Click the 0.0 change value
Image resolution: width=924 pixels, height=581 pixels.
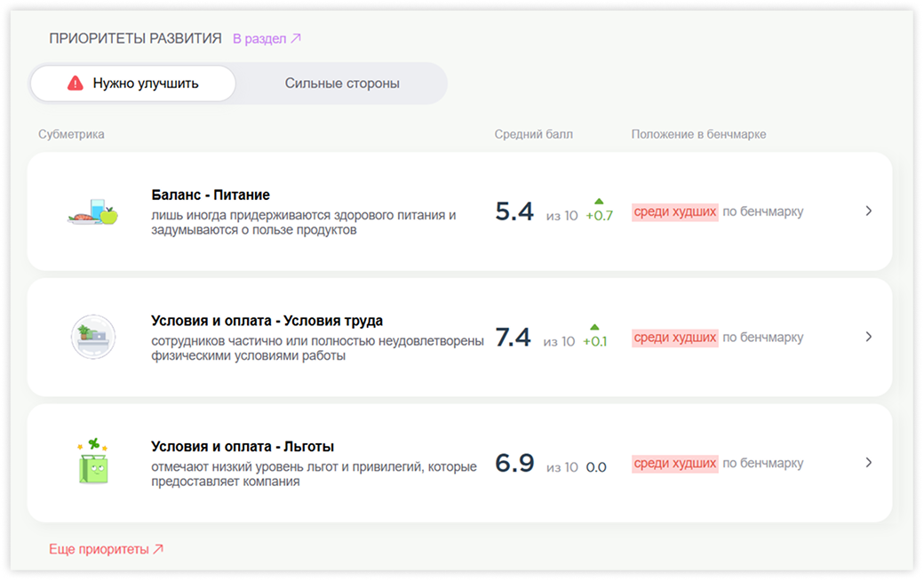[596, 467]
